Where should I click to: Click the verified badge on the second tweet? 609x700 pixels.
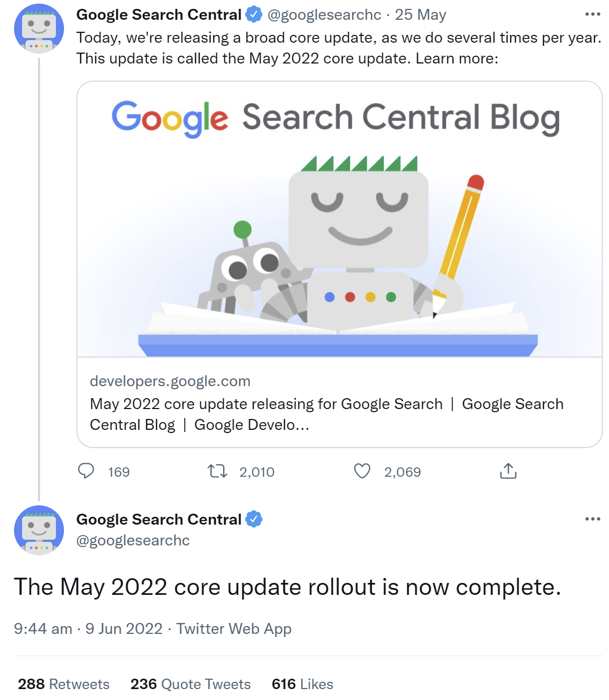coord(254,518)
